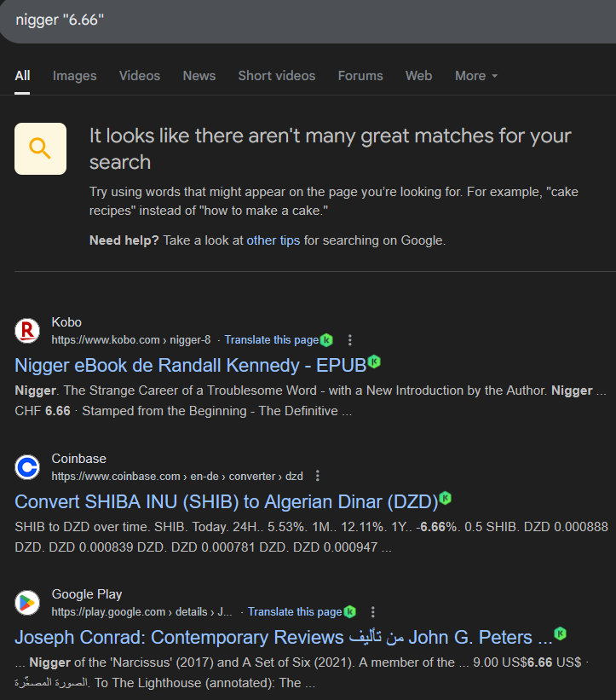This screenshot has height=700, width=616.
Task: Click the www.coinbase.com converter dzd URL
Action: pos(177,477)
